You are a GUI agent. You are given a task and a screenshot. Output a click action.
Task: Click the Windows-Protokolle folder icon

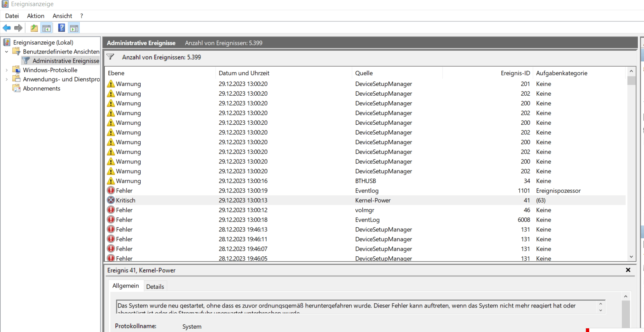tap(16, 70)
